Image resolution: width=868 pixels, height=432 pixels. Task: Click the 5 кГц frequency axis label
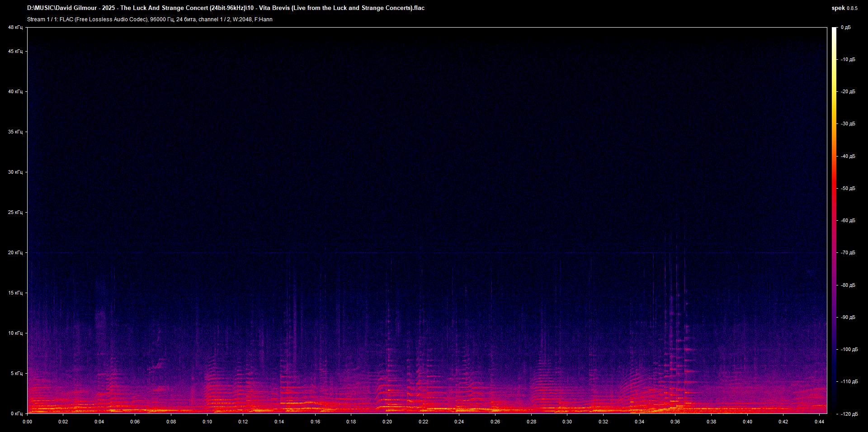tap(17, 373)
